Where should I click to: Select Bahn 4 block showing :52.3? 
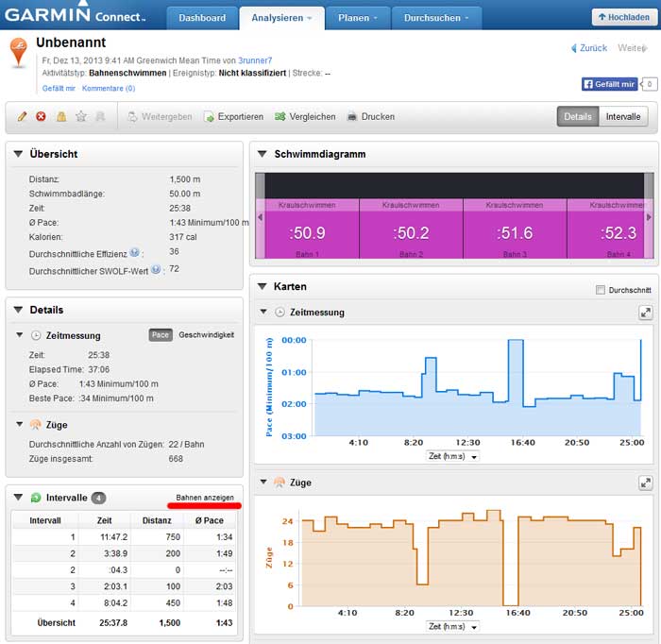click(605, 229)
